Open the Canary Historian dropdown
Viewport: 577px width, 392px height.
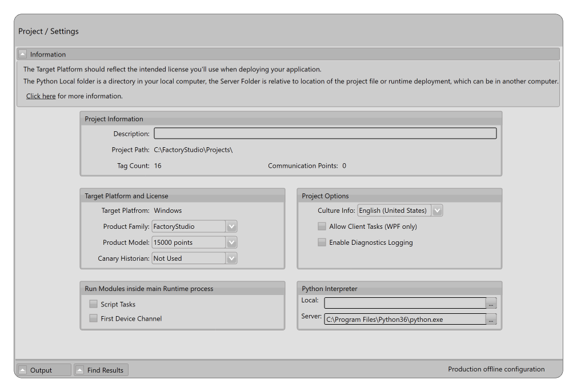click(x=231, y=258)
